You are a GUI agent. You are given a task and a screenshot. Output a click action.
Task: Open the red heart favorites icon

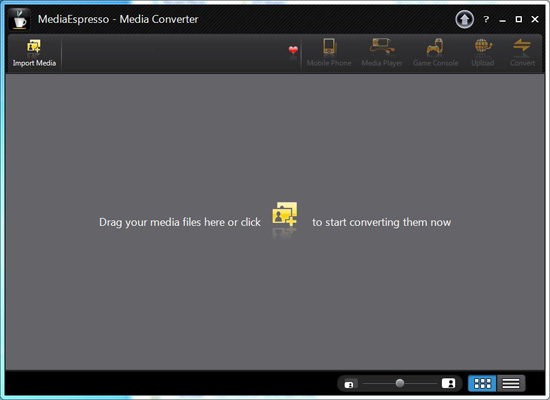click(293, 50)
